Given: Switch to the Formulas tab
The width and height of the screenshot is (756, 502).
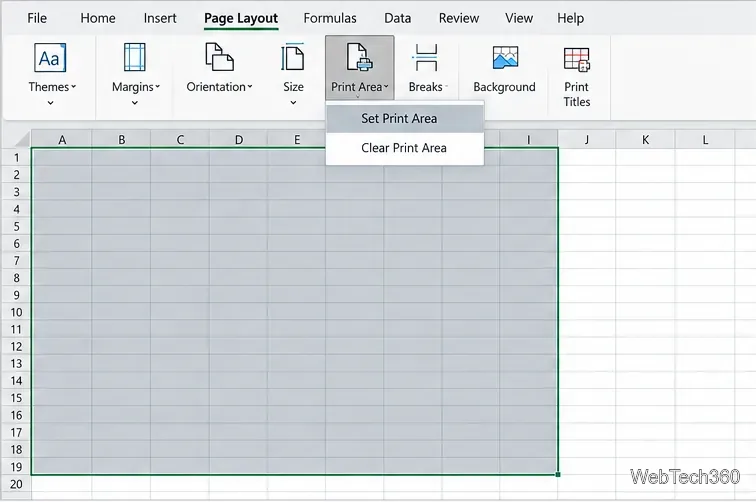Looking at the screenshot, I should coord(330,18).
